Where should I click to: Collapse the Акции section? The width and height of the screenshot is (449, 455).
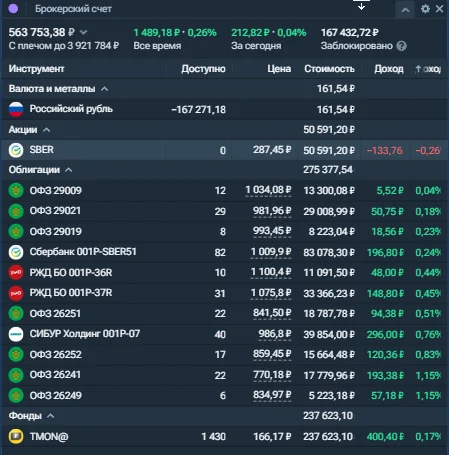(47, 130)
